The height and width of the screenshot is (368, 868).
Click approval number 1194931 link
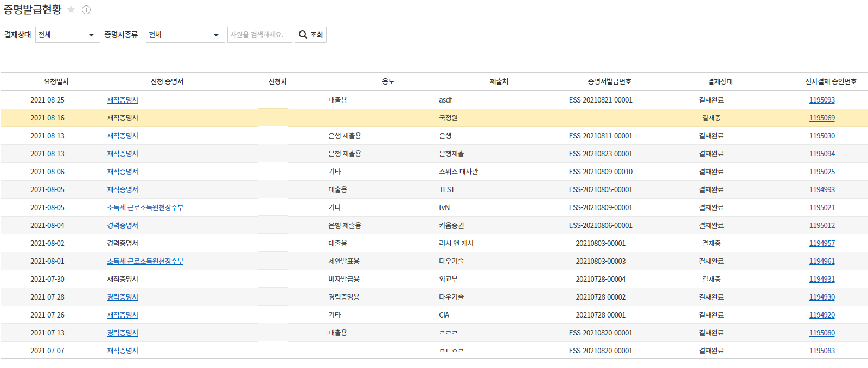pyautogui.click(x=821, y=279)
